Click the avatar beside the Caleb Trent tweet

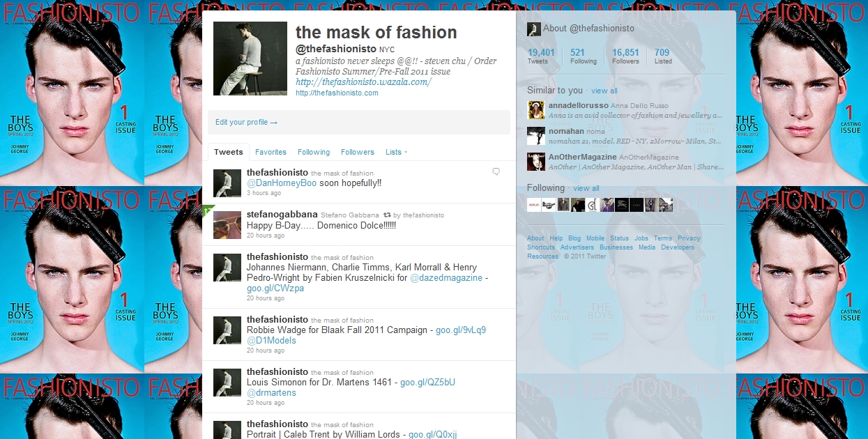click(227, 429)
